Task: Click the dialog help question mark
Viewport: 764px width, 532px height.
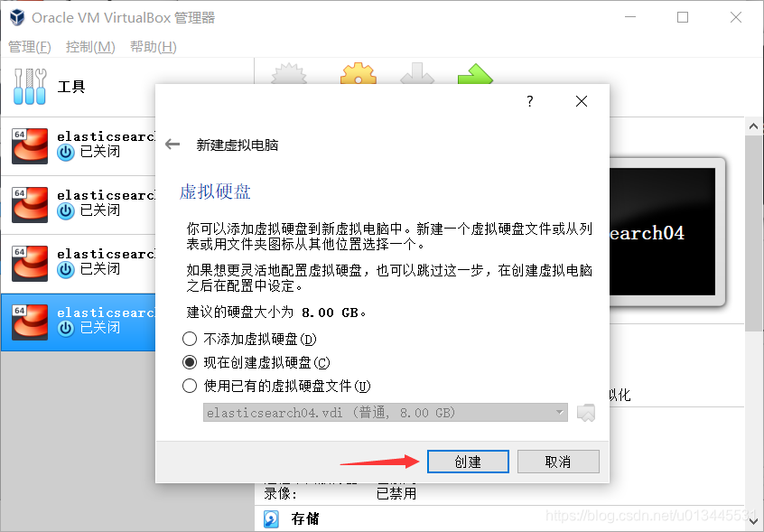Action: pyautogui.click(x=529, y=101)
